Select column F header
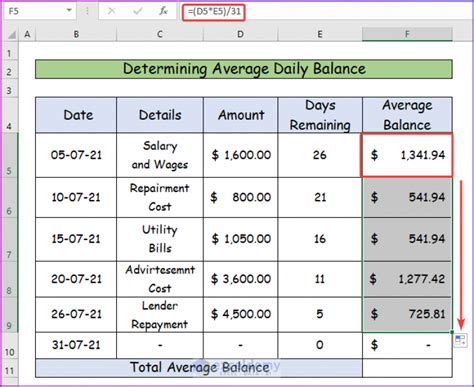This screenshot has width=474, height=387. click(407, 34)
